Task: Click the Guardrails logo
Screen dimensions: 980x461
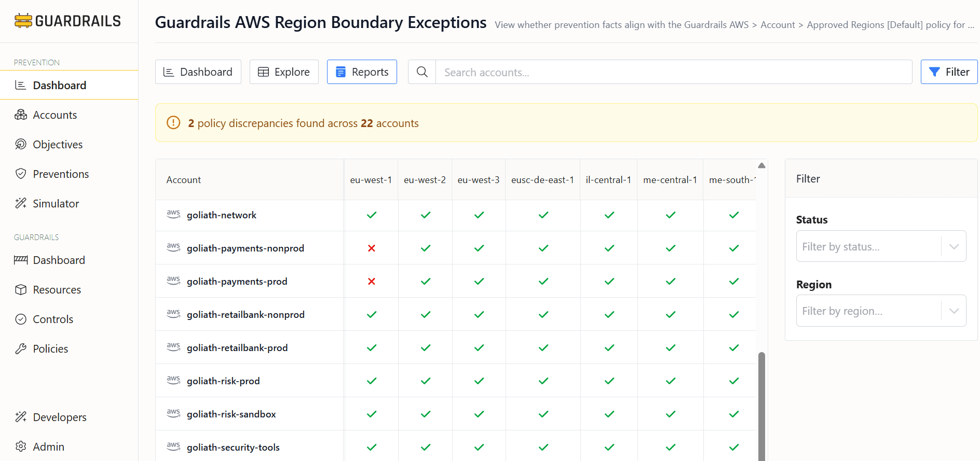Action: click(x=67, y=21)
